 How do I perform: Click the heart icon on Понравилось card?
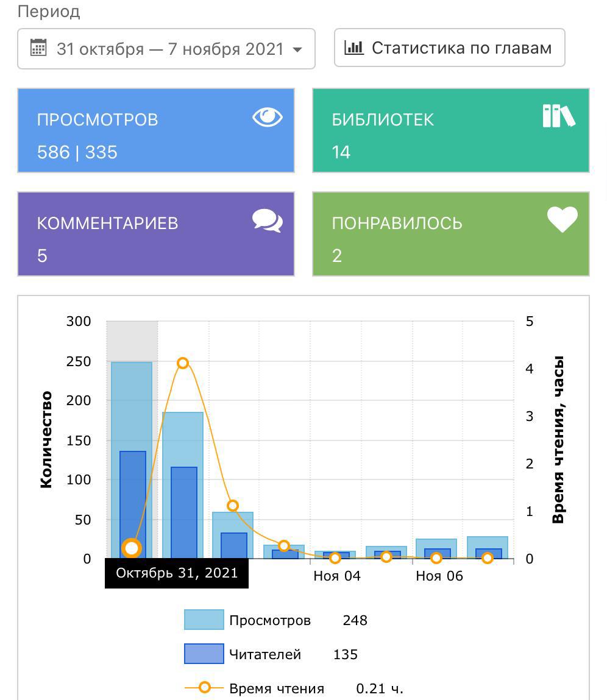(x=562, y=219)
